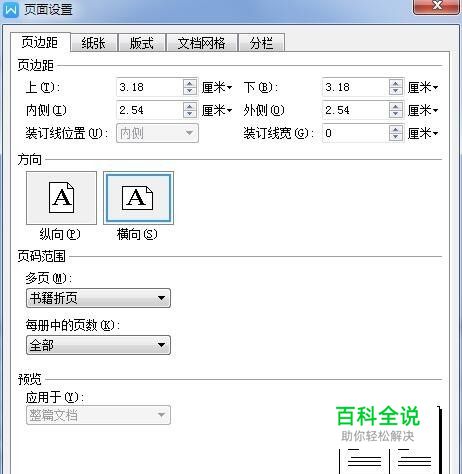Click the 多页(M) label
Image resolution: width=462 pixels, height=474 pixels.
tap(49, 278)
